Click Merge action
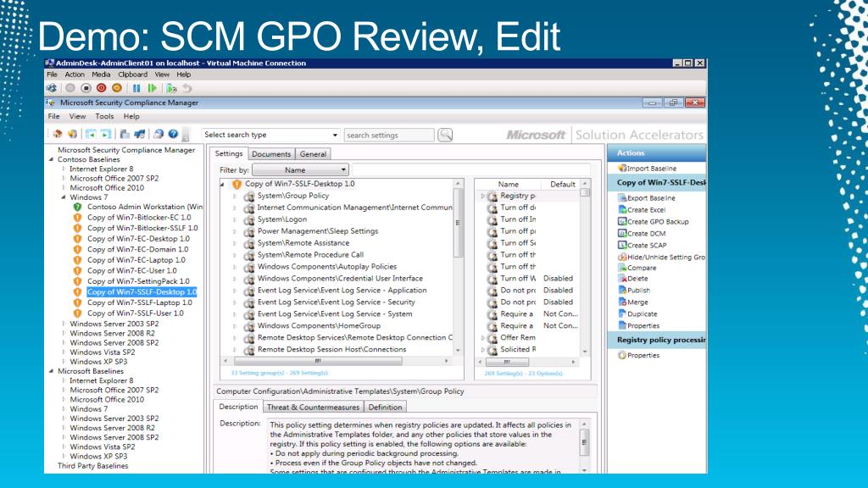This screenshot has height=488, width=868. pyautogui.click(x=632, y=302)
